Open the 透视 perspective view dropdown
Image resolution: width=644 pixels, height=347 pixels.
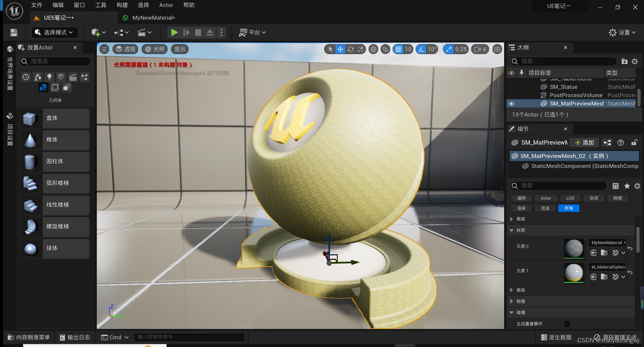point(126,49)
